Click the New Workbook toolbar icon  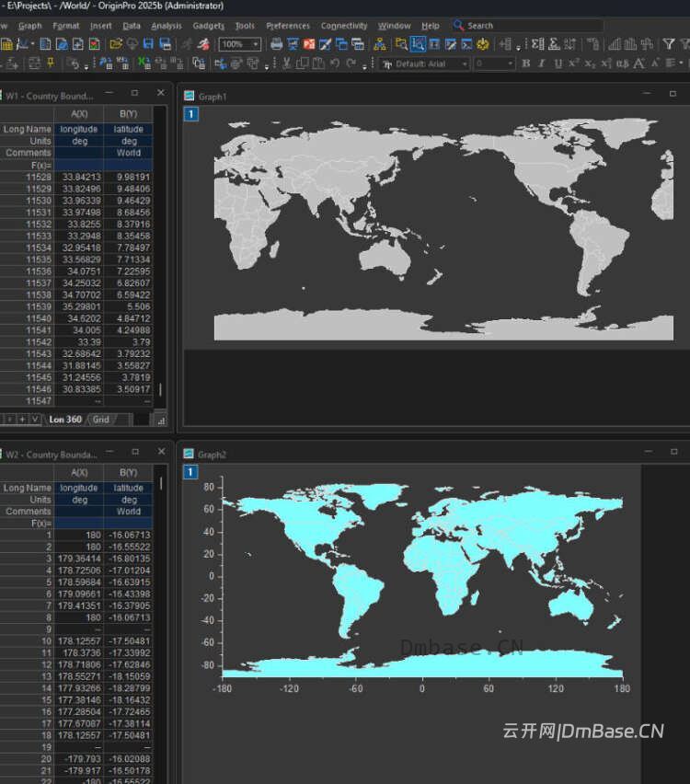pos(6,44)
